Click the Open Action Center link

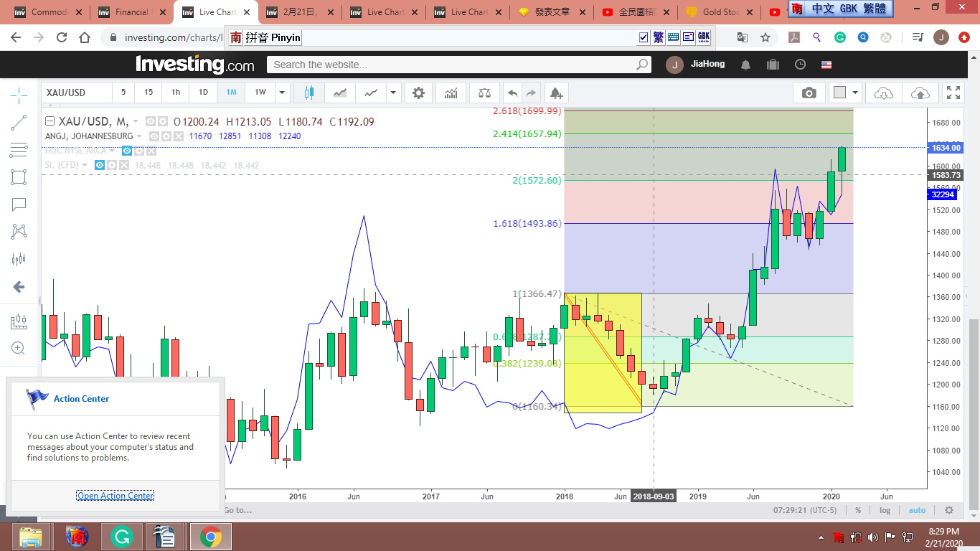[116, 496]
